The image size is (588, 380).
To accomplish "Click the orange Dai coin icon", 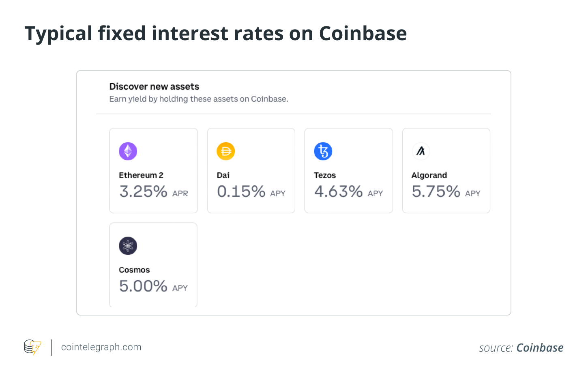I will click(x=226, y=151).
